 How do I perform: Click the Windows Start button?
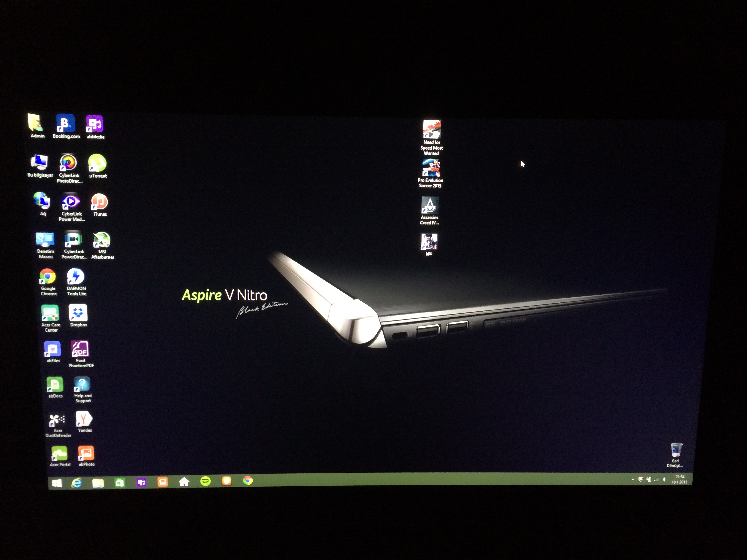57,483
